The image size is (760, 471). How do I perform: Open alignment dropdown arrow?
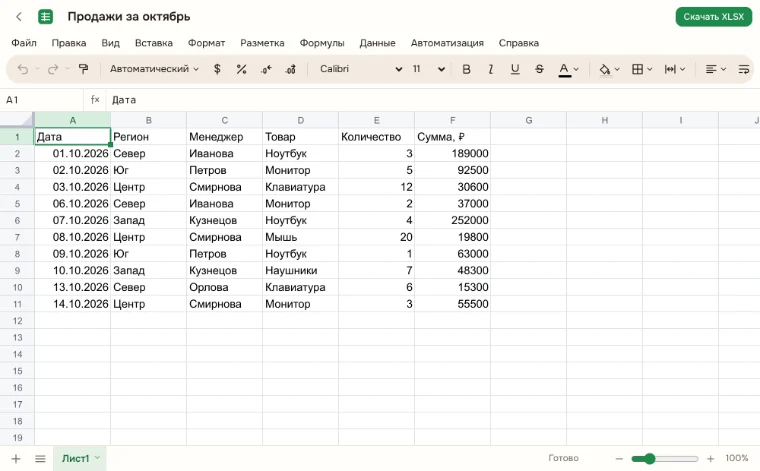pyautogui.click(x=723, y=69)
